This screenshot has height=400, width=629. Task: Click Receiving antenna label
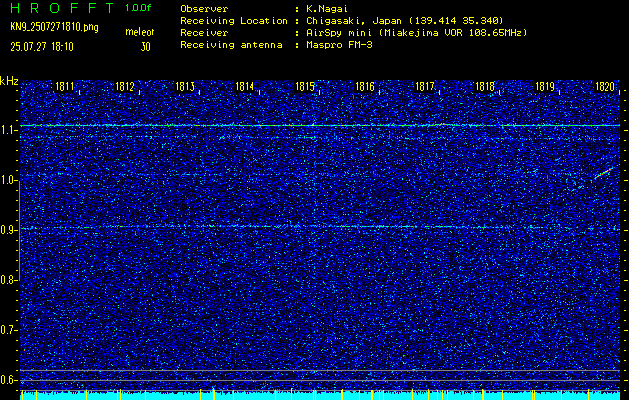coord(231,45)
